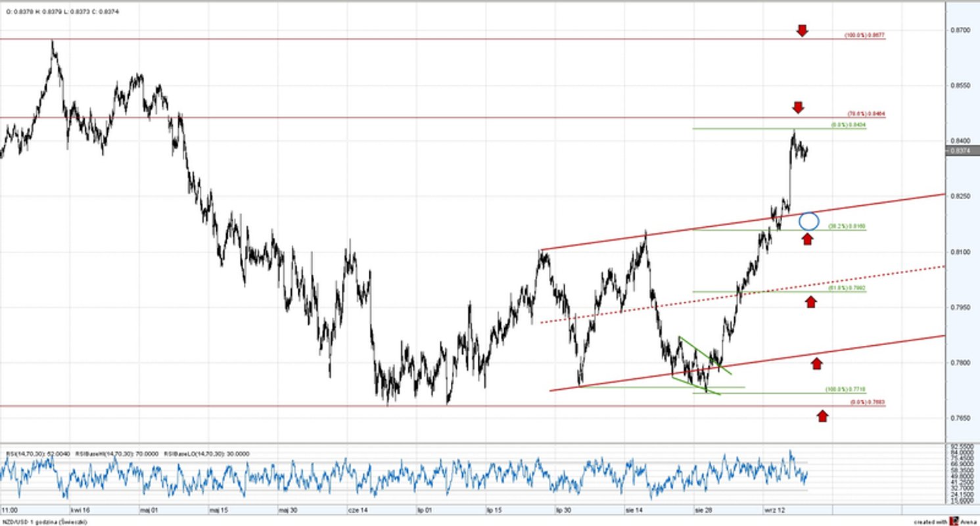Click the red up arrow beneath the 0.7683 level
Screen dimensions: 980x526
coord(823,416)
